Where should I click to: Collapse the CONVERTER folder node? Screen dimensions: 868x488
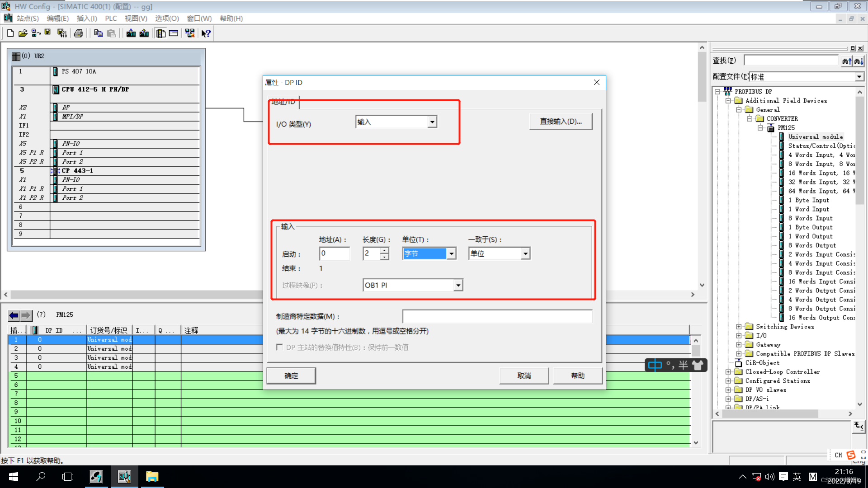pos(750,119)
